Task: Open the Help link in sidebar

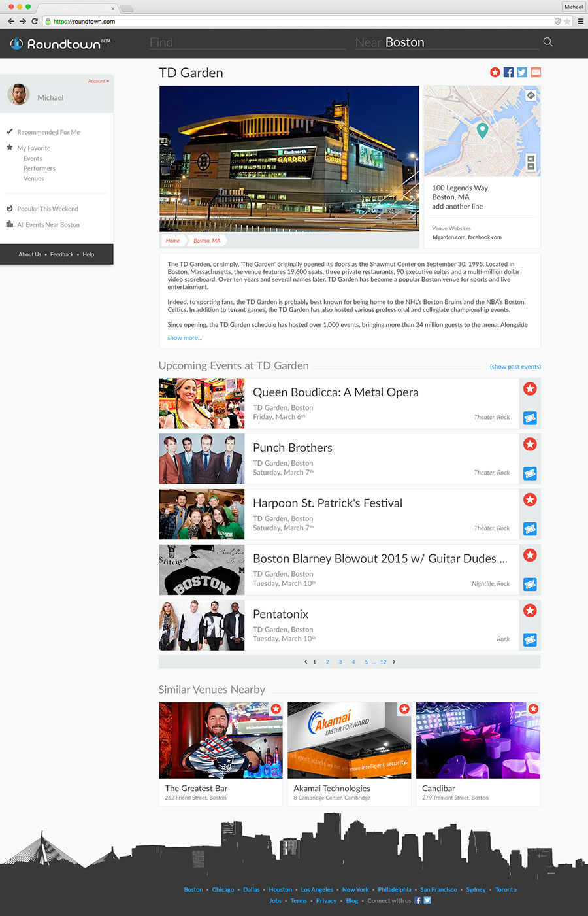Action: point(88,254)
